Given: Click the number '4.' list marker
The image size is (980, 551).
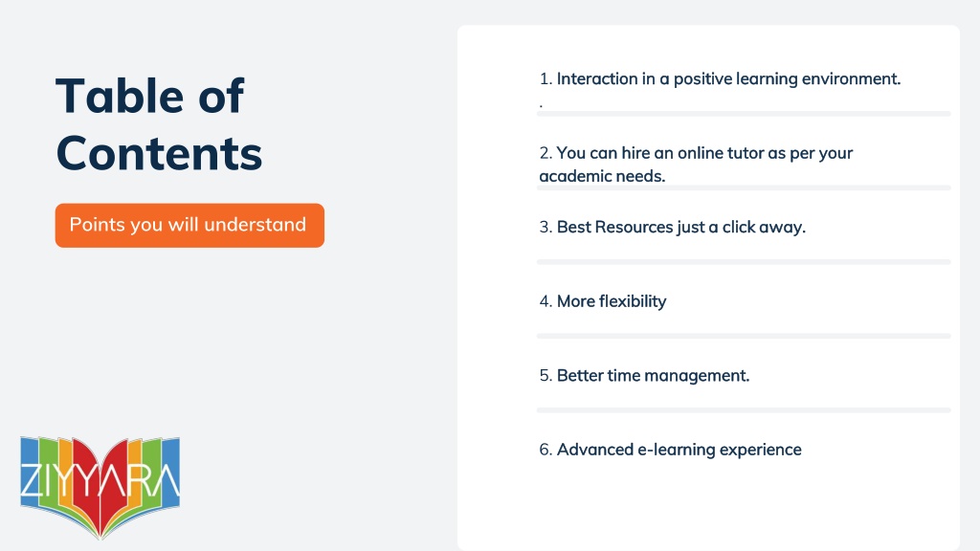Looking at the screenshot, I should pyautogui.click(x=546, y=301).
